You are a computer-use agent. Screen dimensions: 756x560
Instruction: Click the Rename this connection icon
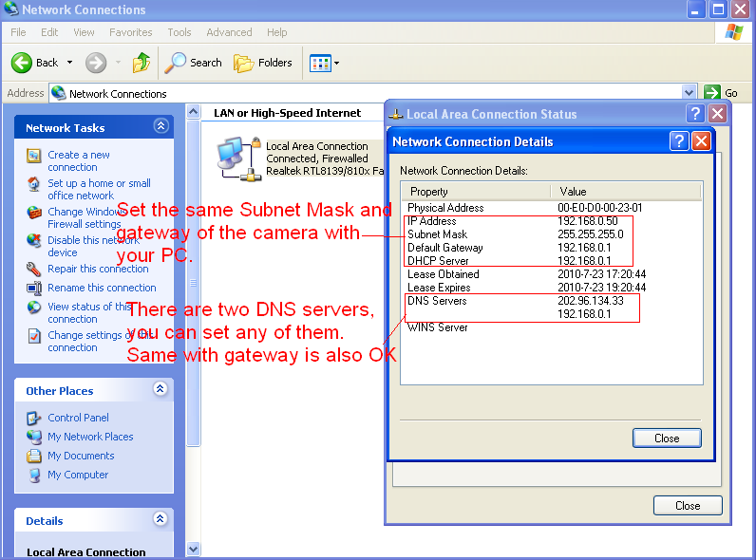click(34, 289)
